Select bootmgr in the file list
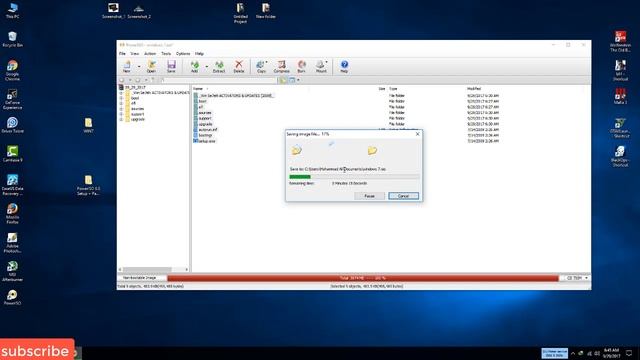The width and height of the screenshot is (640, 360). pos(205,135)
